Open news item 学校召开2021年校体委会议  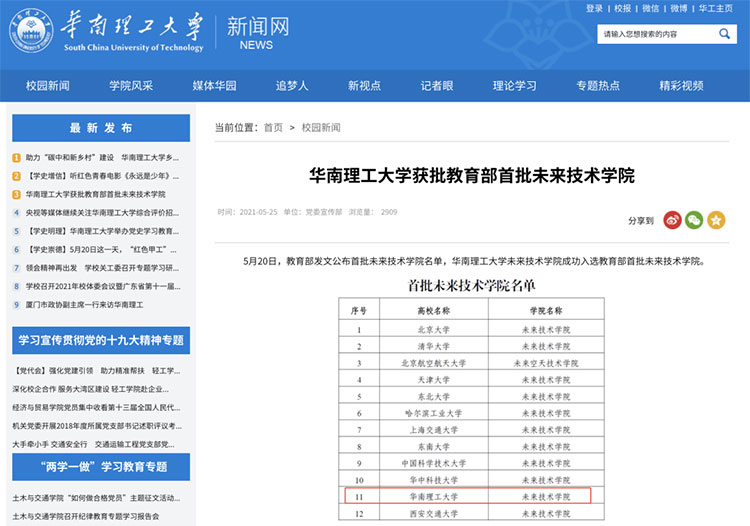[x=103, y=286]
